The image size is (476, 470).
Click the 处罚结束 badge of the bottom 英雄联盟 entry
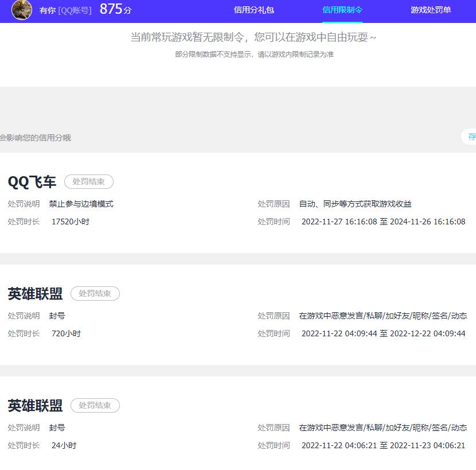coord(95,405)
